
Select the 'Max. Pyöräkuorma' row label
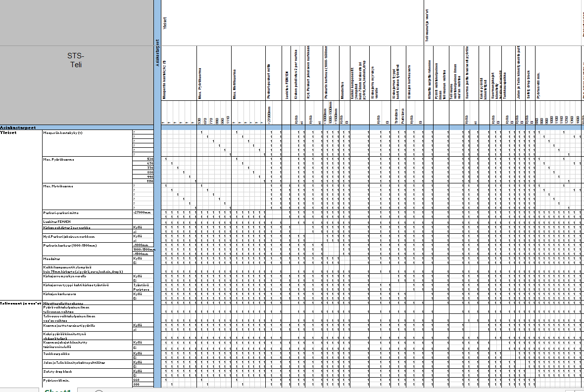pos(58,160)
